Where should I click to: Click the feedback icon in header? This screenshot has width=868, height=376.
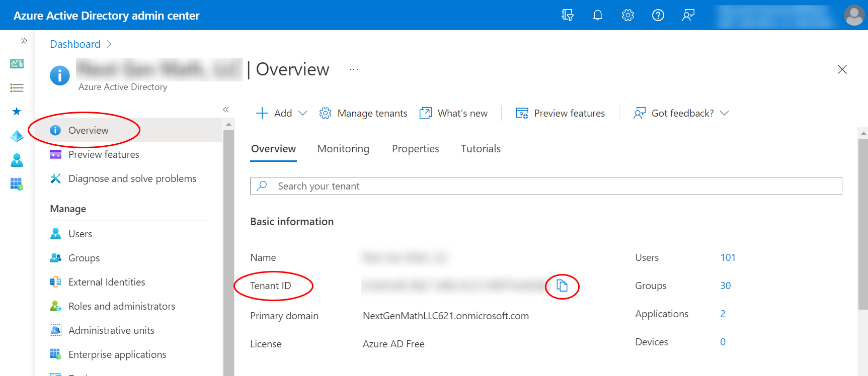(688, 15)
